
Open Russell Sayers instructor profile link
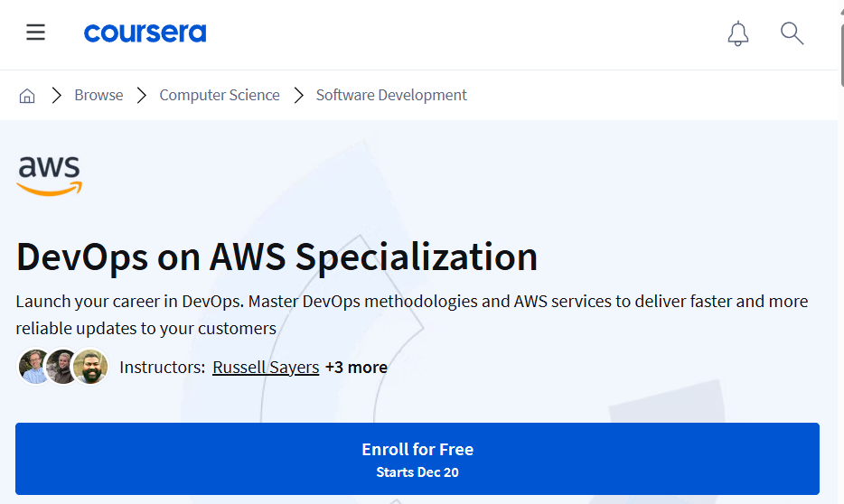click(x=266, y=368)
